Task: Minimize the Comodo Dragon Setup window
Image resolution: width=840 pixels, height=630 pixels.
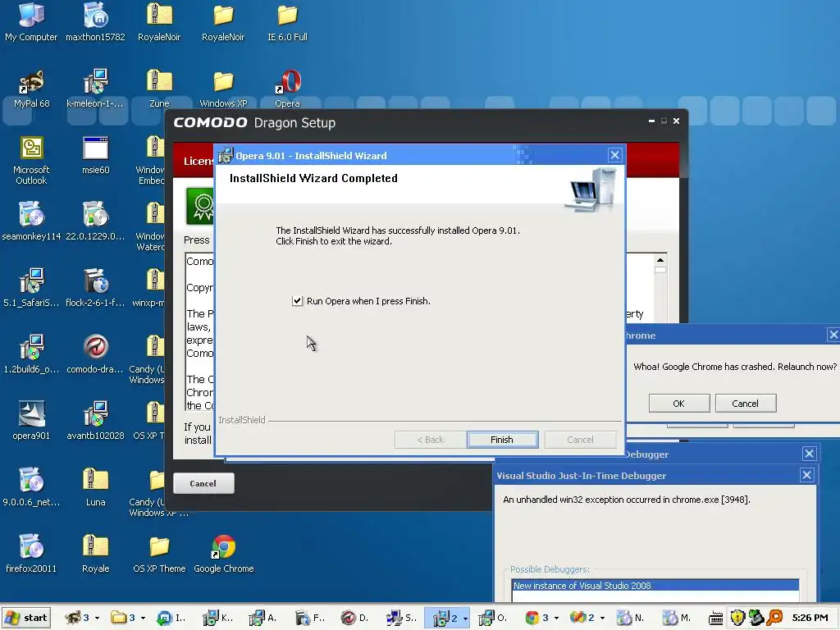Action: (651, 121)
